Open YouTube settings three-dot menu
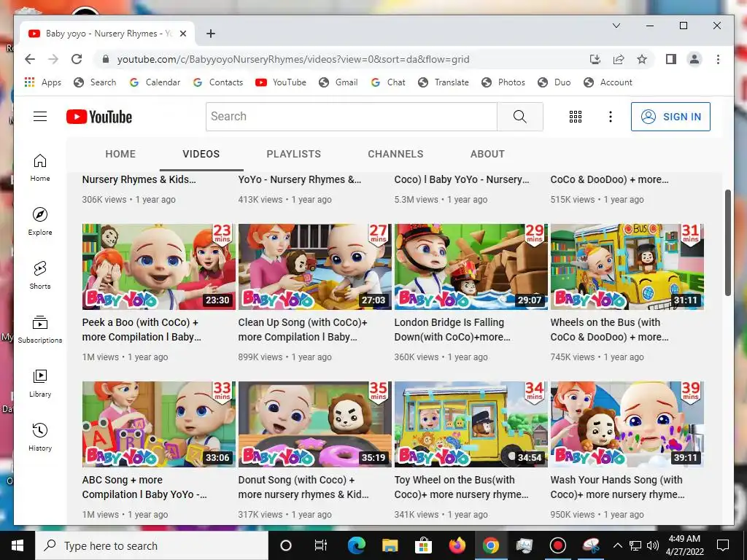This screenshot has height=560, width=747. pyautogui.click(x=611, y=117)
